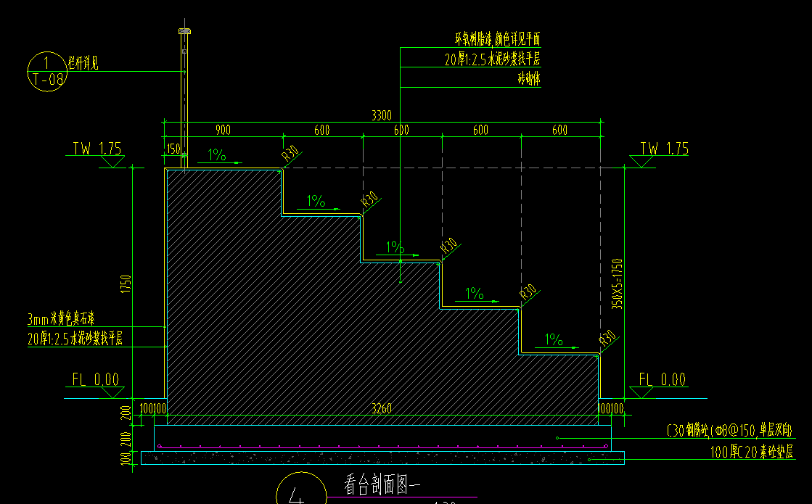Click the numbered 4 title circle
The image size is (812, 504).
tap(301, 488)
